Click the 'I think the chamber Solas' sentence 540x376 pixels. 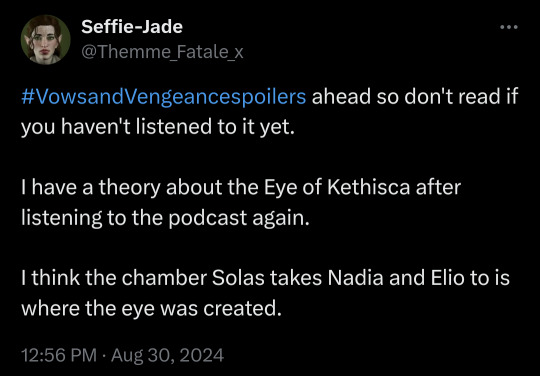265,294
